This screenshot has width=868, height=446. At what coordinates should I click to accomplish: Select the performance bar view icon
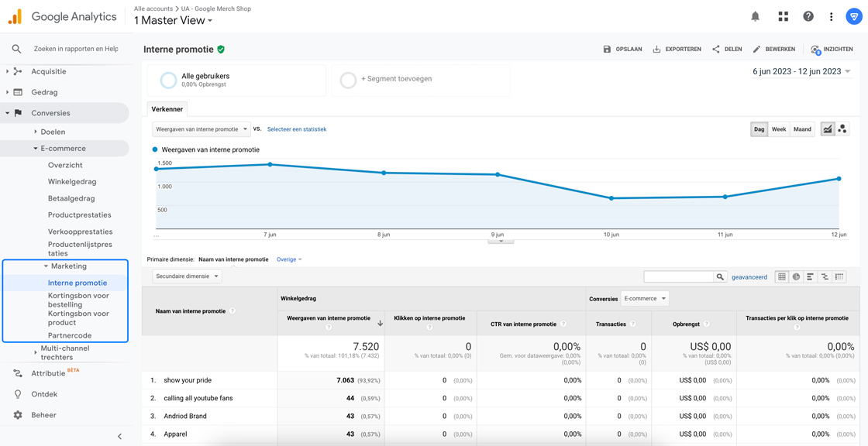pos(811,276)
